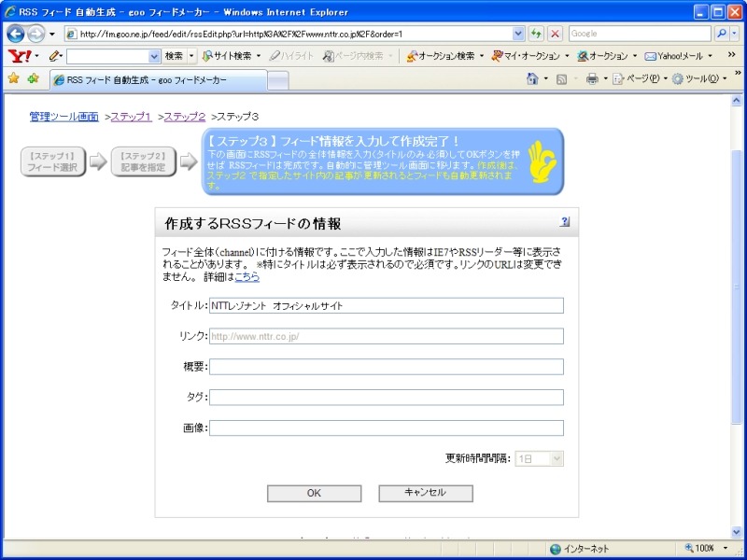Image resolution: width=747 pixels, height=560 pixels.
Task: Click the タグ input field
Action: click(x=387, y=398)
